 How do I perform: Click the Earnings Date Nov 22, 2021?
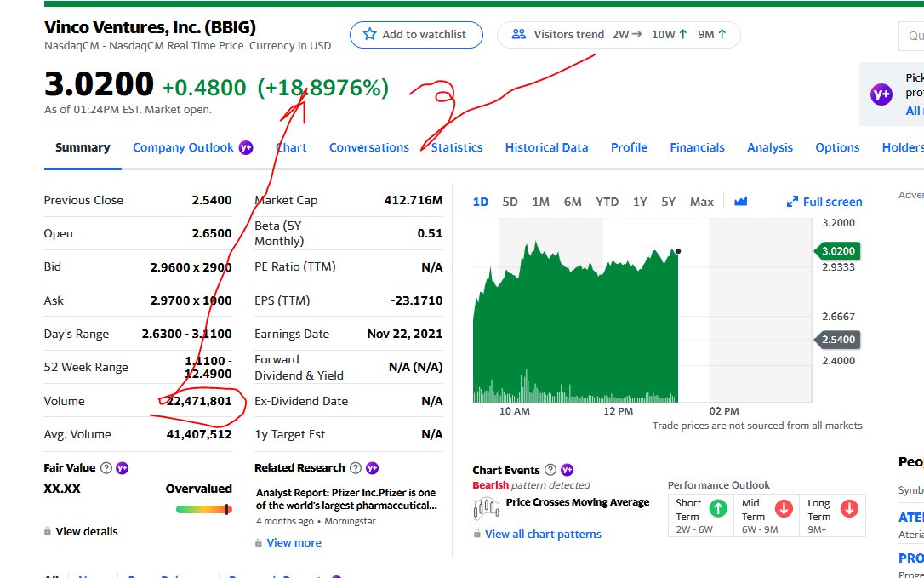[405, 334]
